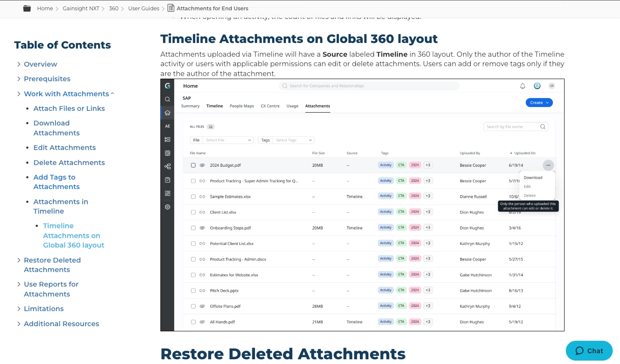The width and height of the screenshot is (620, 364).
Task: Click the clipboard check icon in the dark sidebar
Action: pyautogui.click(x=168, y=180)
